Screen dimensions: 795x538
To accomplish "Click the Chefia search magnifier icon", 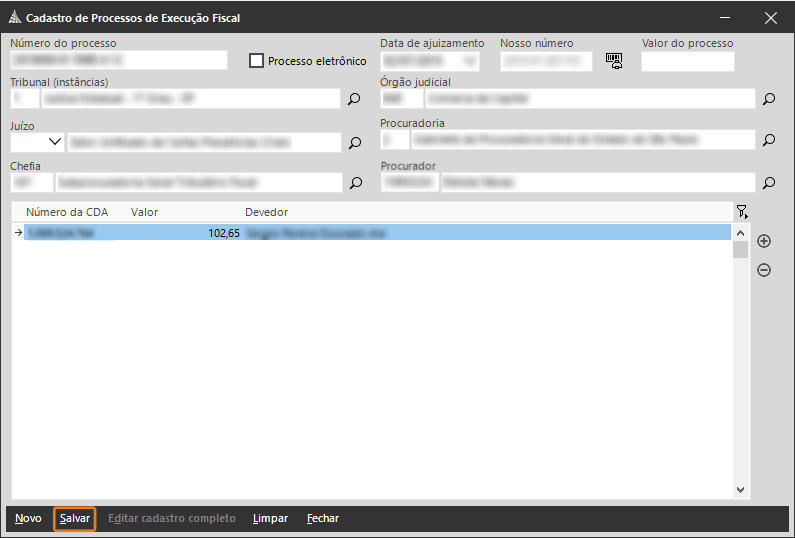I will coord(354,184).
